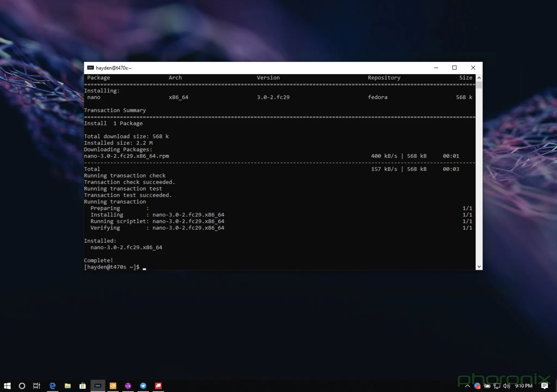Screen dimensions: 557x392
Task: Place the cursor at the hayden@t470s shell prompt
Action: click(x=145, y=267)
